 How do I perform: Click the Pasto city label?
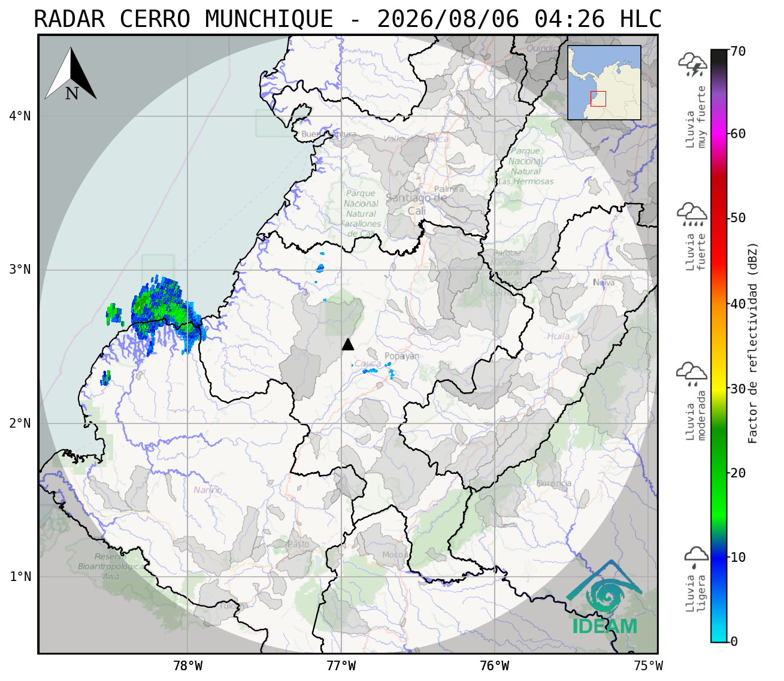point(298,544)
